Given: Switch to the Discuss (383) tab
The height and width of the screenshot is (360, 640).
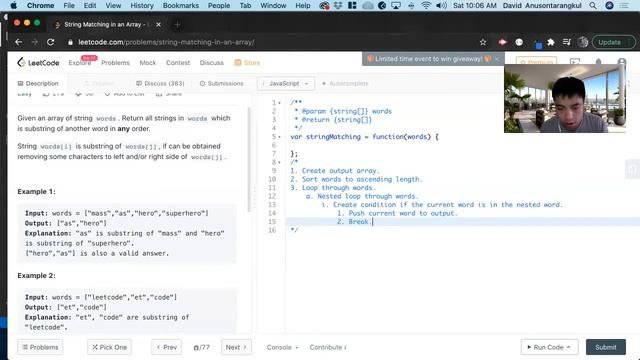Looking at the screenshot, I should click(x=160, y=83).
